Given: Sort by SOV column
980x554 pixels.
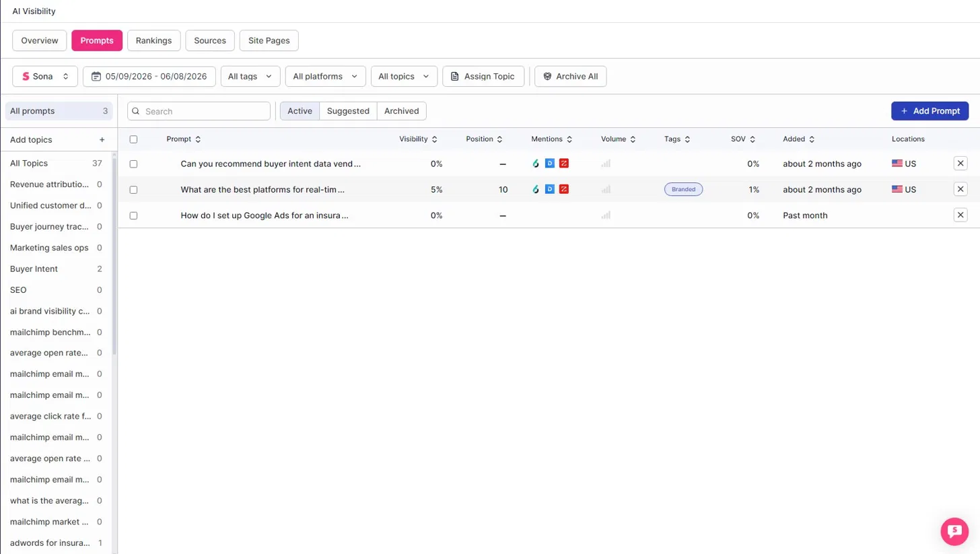Looking at the screenshot, I should click(x=743, y=139).
